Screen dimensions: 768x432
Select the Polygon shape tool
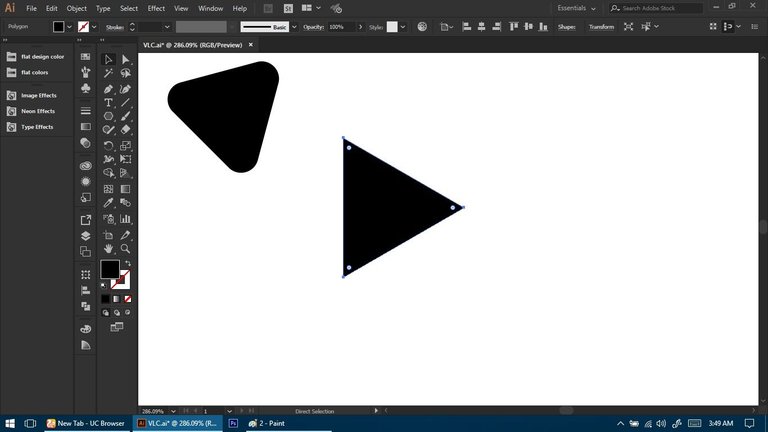point(108,116)
